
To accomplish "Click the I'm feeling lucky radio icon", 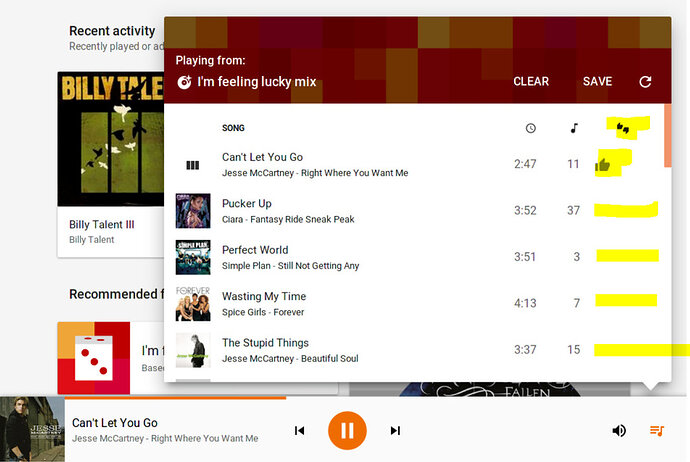I will pyautogui.click(x=184, y=82).
